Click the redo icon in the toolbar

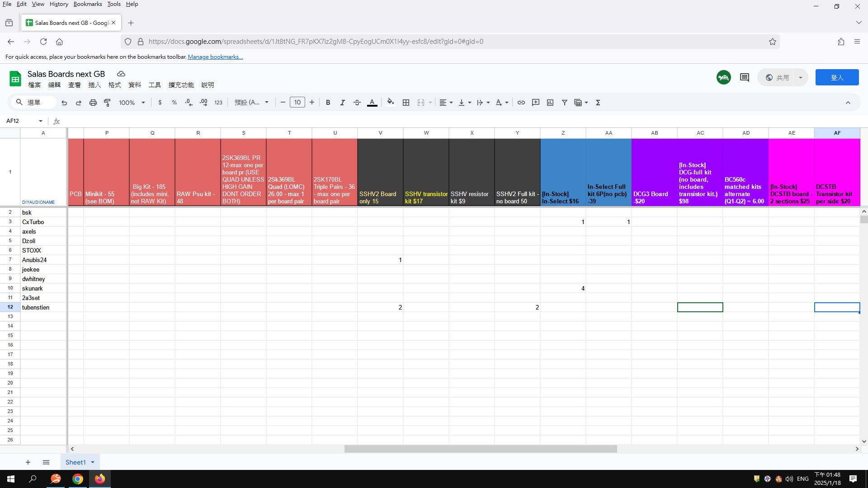point(78,103)
